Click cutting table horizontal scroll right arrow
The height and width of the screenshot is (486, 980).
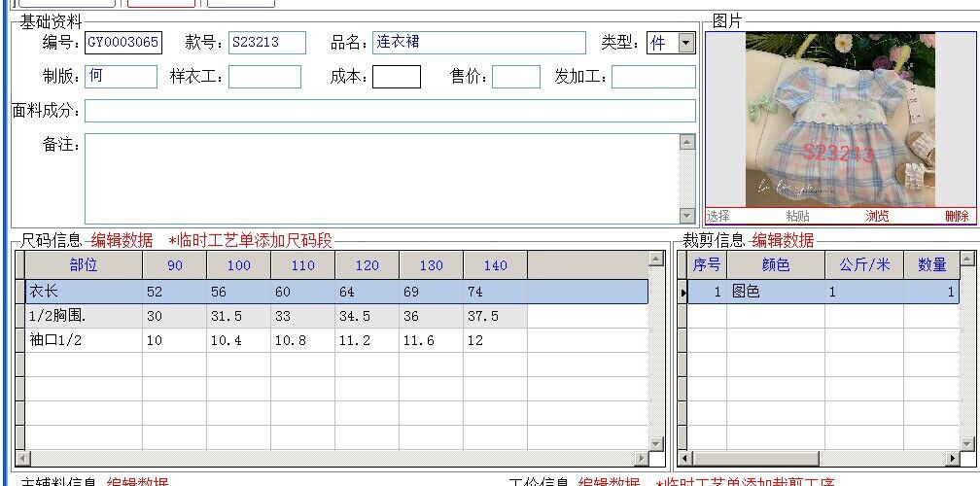[953, 459]
